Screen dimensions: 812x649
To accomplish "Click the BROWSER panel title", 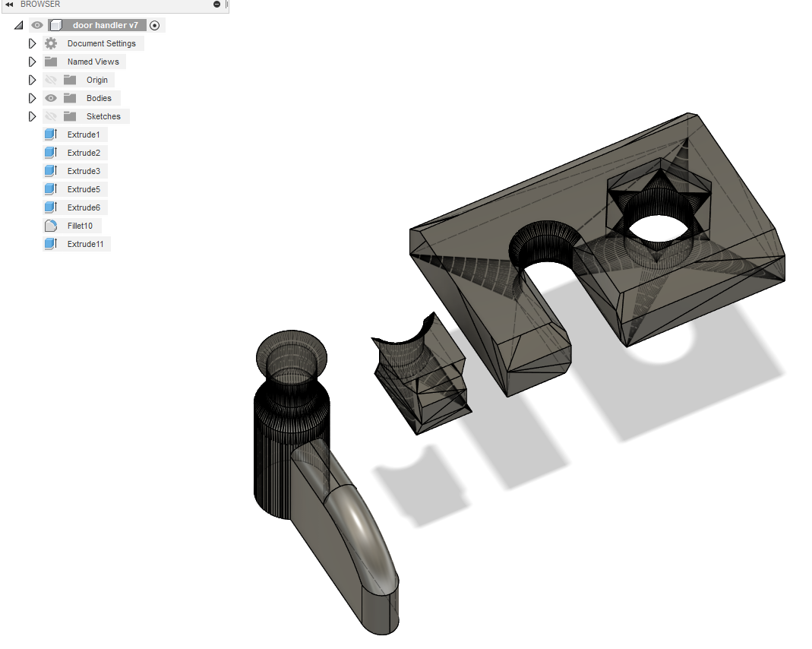I will (x=40, y=4).
